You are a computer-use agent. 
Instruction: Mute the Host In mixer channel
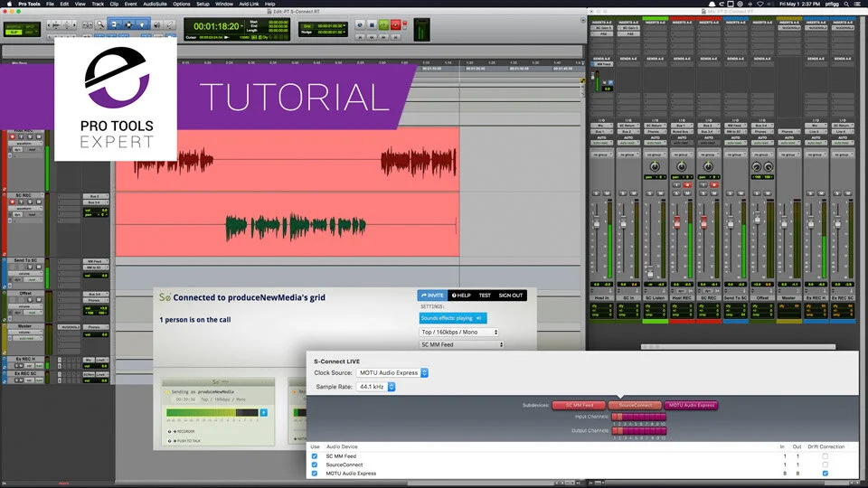coord(607,193)
